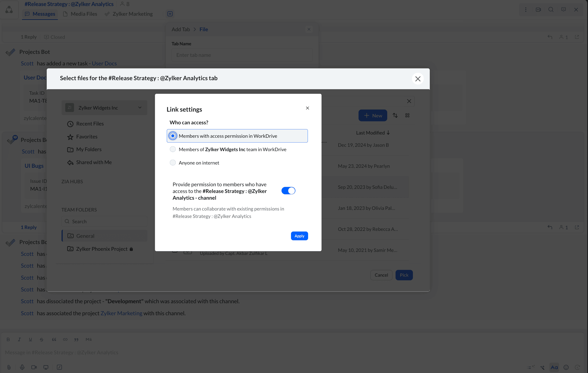Apply italic formatting in composer
Image resolution: width=588 pixels, height=373 pixels.
19,339
